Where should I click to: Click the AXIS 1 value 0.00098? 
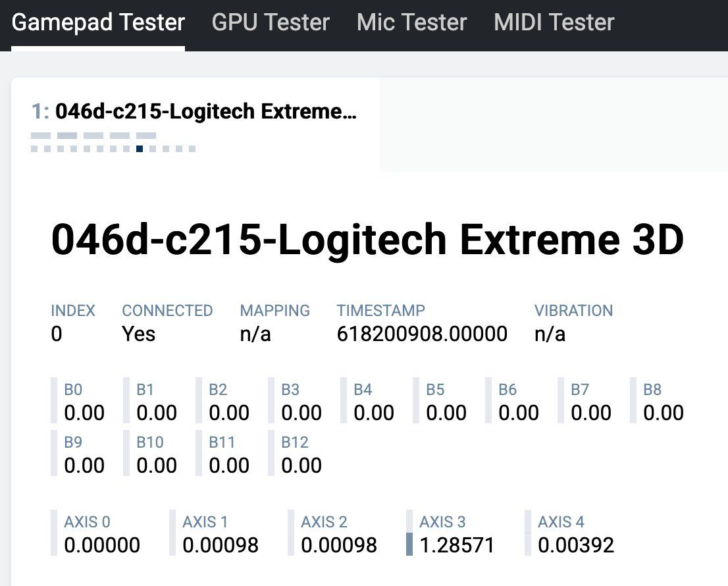point(221,545)
